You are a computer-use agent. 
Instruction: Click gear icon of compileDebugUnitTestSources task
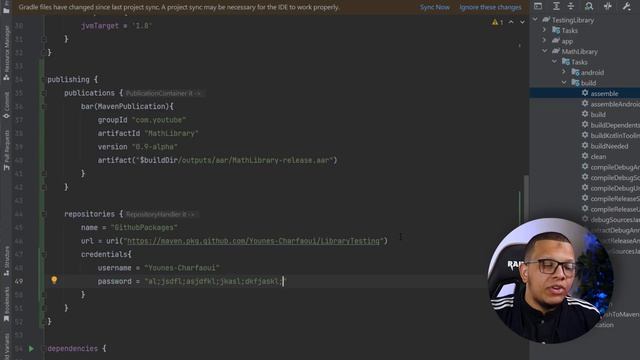585,188
